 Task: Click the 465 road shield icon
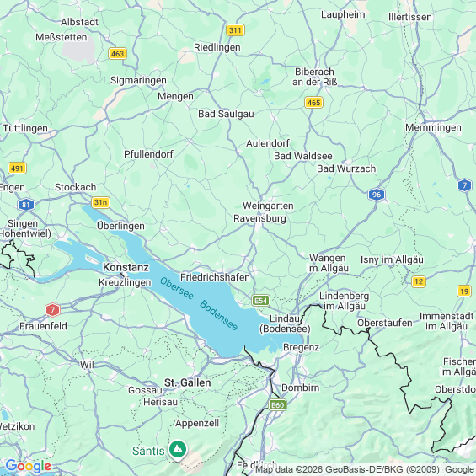click(313, 103)
